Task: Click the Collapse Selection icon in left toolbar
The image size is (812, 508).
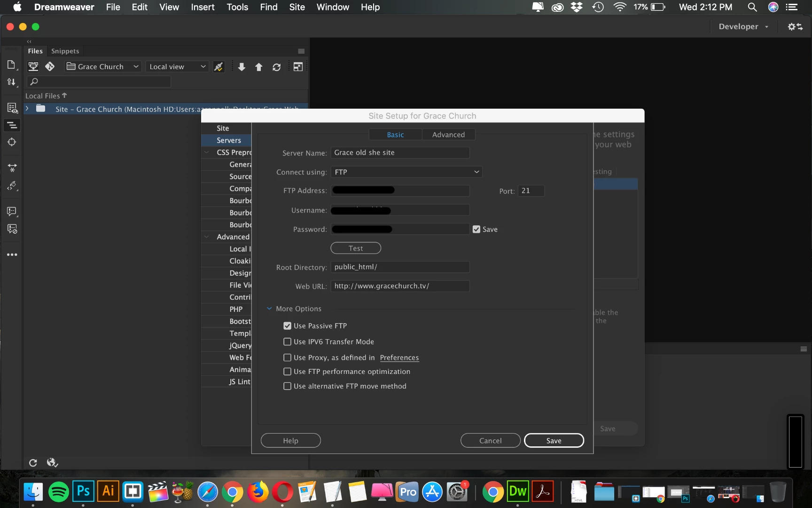Action: coord(12,167)
